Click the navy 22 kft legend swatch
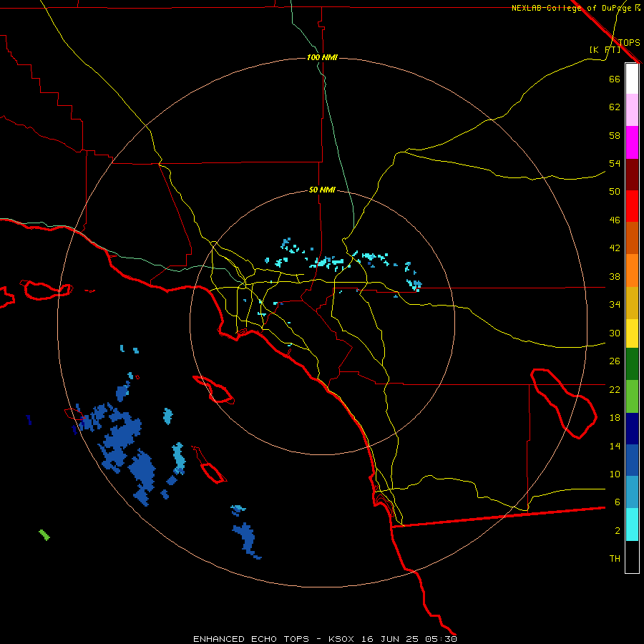The image size is (644, 644). click(632, 429)
